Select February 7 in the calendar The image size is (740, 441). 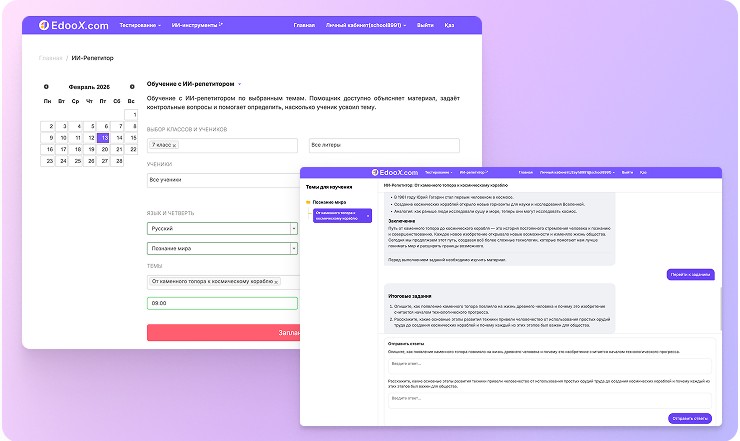point(117,126)
